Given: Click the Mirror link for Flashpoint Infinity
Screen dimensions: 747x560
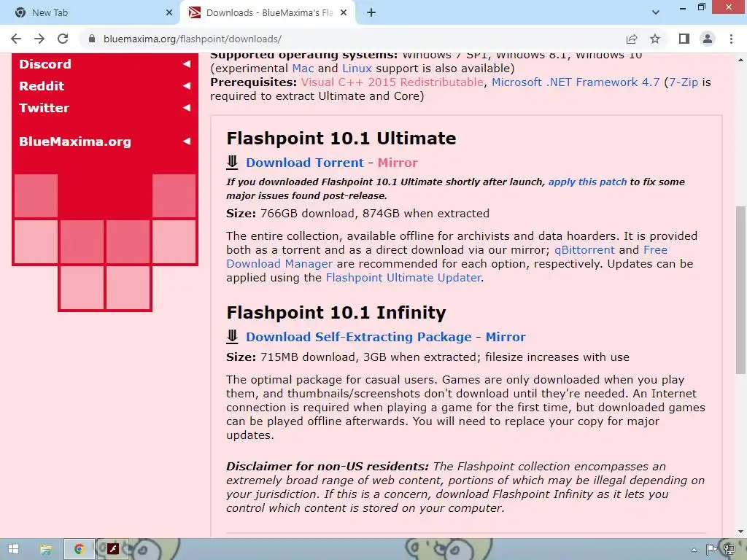Looking at the screenshot, I should (x=506, y=337).
